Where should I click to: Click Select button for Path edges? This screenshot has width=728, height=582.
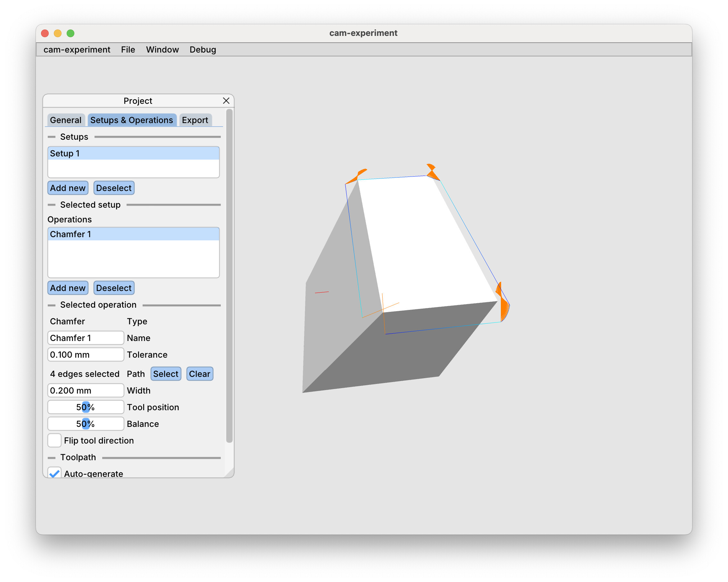tap(165, 374)
